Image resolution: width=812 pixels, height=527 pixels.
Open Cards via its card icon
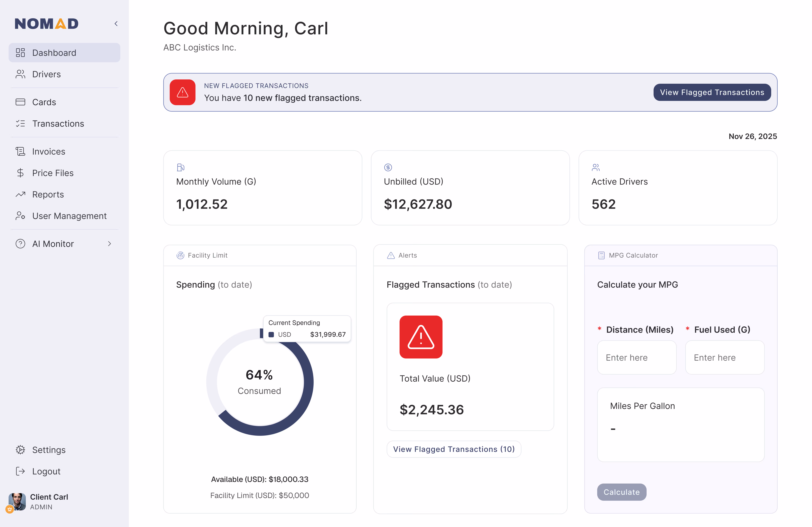20,102
